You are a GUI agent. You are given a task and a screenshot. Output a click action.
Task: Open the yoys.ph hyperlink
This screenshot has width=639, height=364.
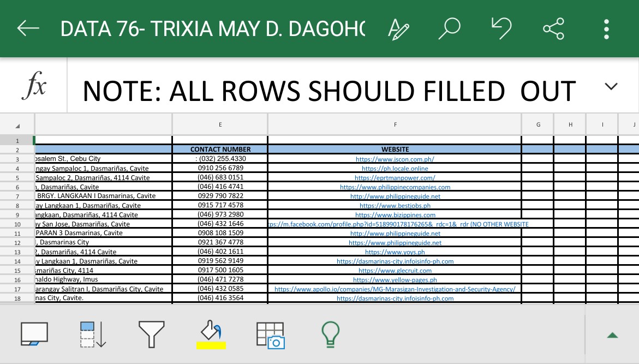coord(395,252)
